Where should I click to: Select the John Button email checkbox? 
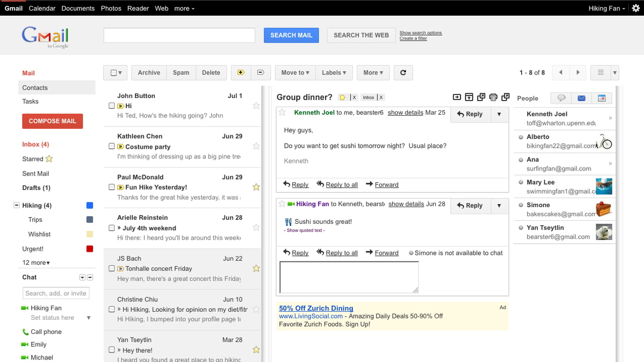pos(112,106)
